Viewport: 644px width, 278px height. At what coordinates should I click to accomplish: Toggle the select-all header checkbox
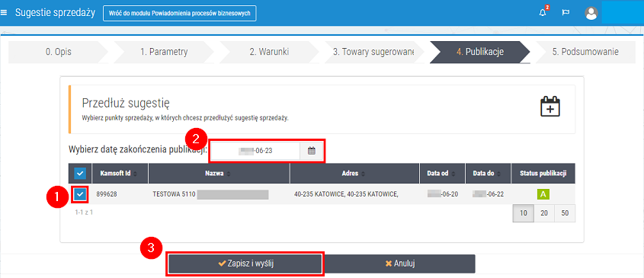pyautogui.click(x=81, y=174)
